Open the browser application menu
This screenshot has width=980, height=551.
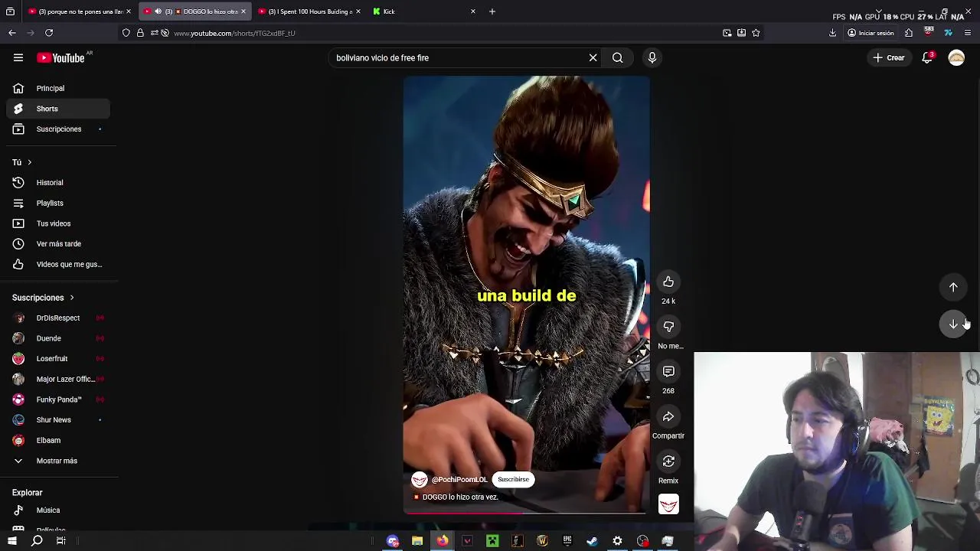pos(968,33)
